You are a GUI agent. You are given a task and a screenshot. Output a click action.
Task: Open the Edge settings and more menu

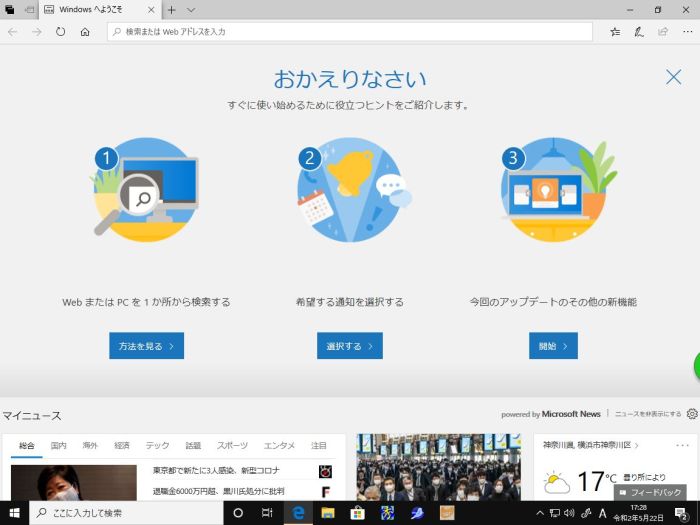coord(685,32)
